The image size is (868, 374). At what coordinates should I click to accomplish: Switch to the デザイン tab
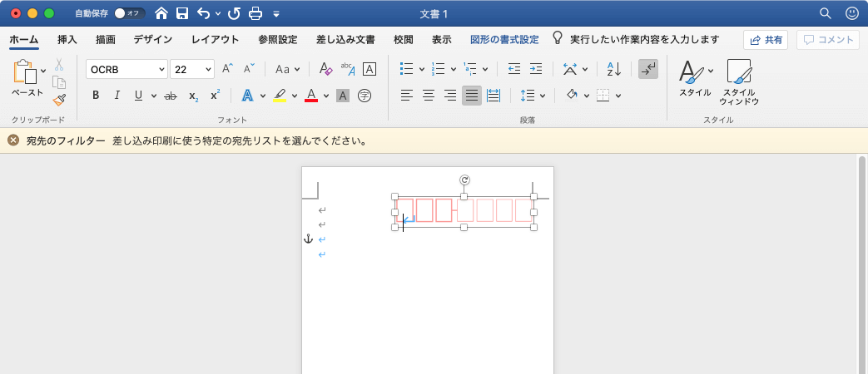pos(153,39)
